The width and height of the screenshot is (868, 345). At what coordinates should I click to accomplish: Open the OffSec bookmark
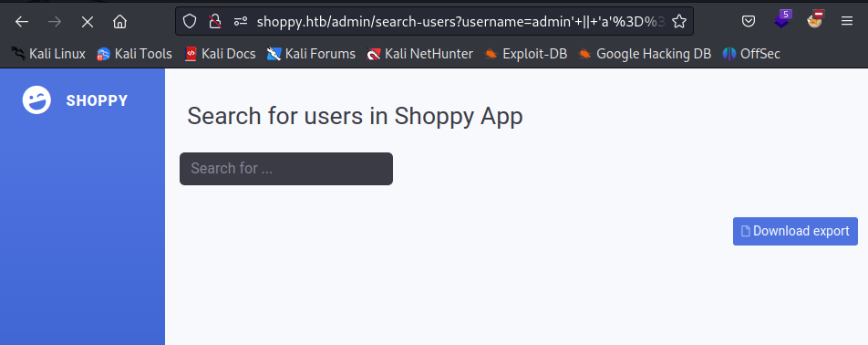pyautogui.click(x=751, y=54)
